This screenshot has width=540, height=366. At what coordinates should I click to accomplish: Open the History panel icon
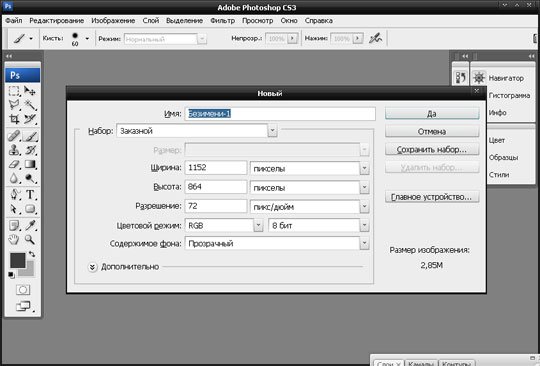460,77
